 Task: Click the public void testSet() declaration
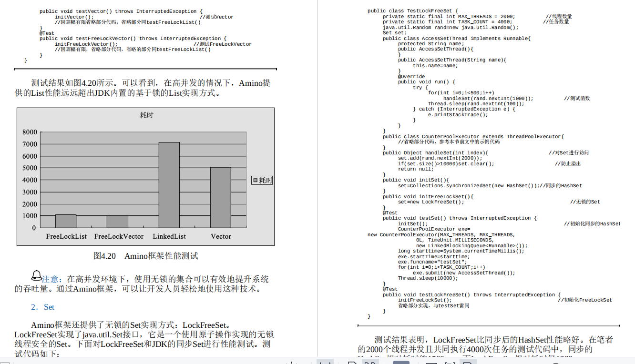point(460,218)
